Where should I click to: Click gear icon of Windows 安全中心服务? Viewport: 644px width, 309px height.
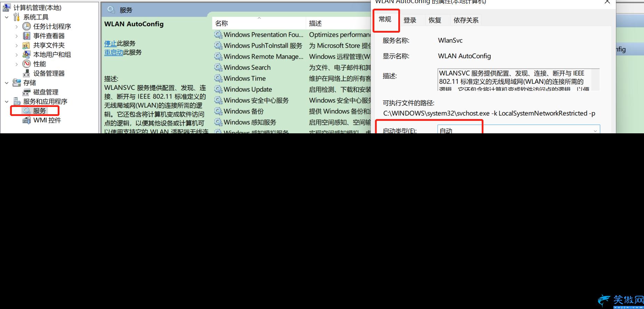pos(218,100)
